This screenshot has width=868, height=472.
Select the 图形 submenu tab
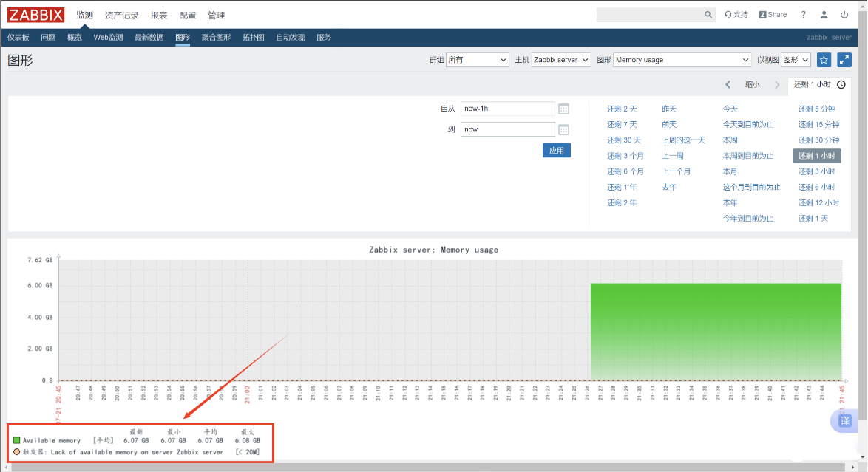point(183,38)
